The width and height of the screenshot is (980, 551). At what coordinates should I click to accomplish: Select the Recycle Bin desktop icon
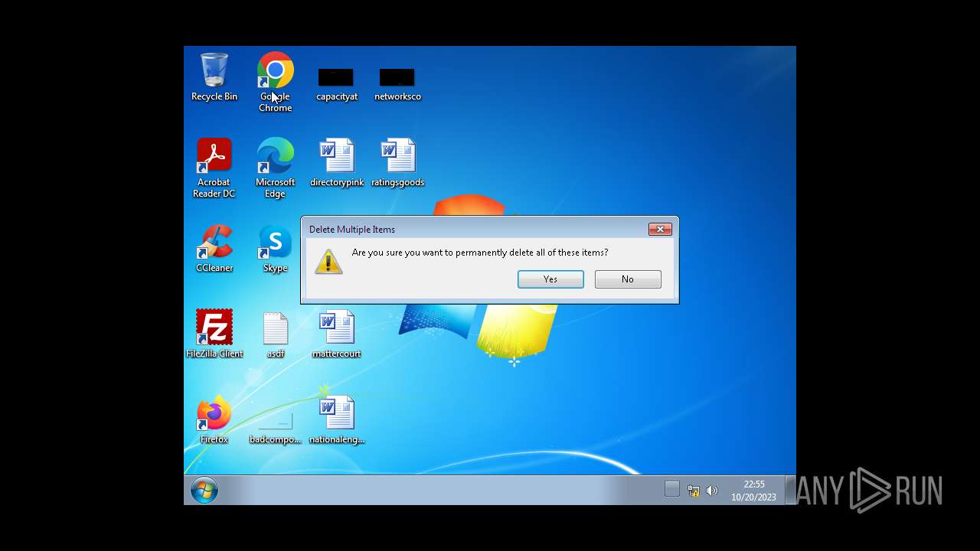point(214,77)
